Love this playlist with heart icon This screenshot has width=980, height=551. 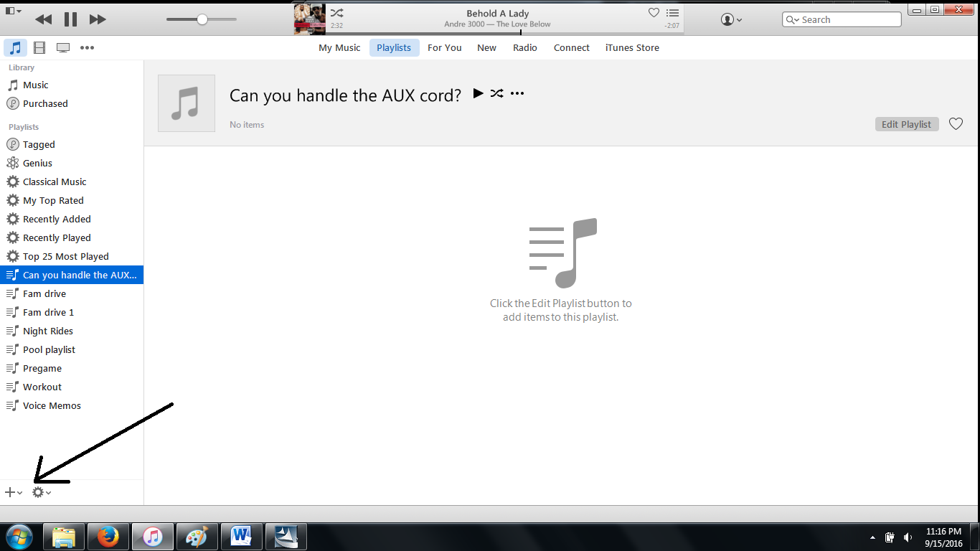click(956, 124)
